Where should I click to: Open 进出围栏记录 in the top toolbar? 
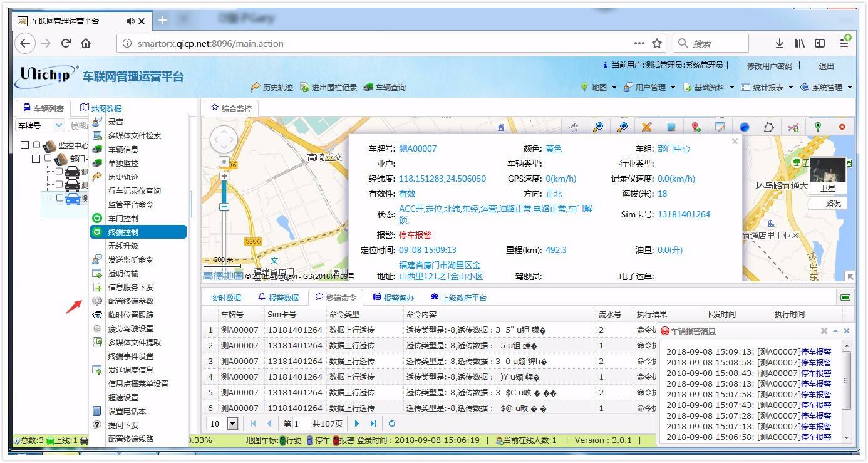[x=329, y=88]
